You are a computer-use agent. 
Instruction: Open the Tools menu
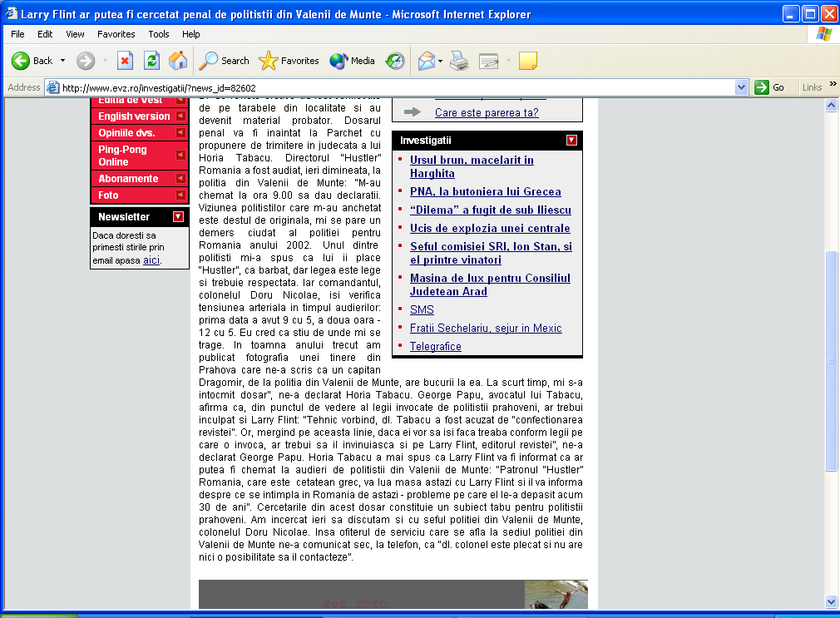tap(159, 34)
